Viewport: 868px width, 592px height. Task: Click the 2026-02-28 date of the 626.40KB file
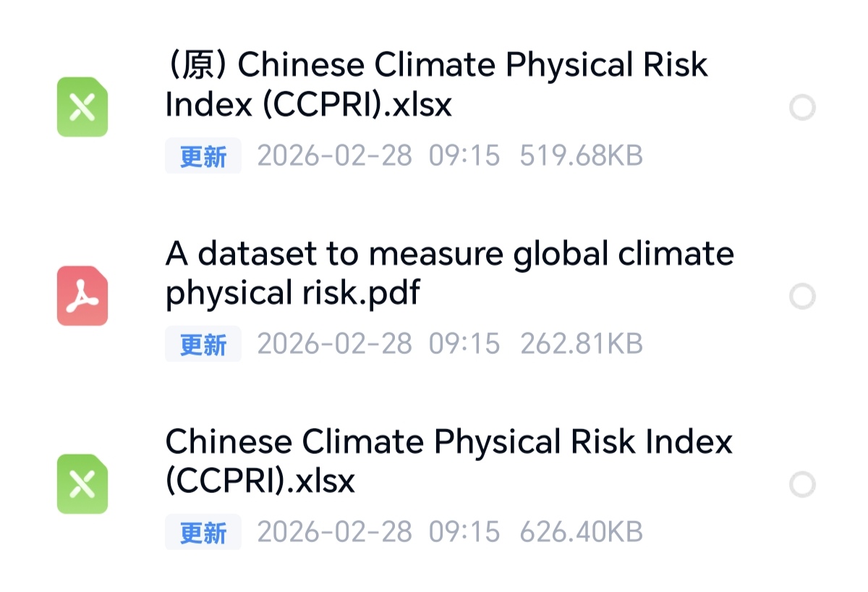[334, 533]
